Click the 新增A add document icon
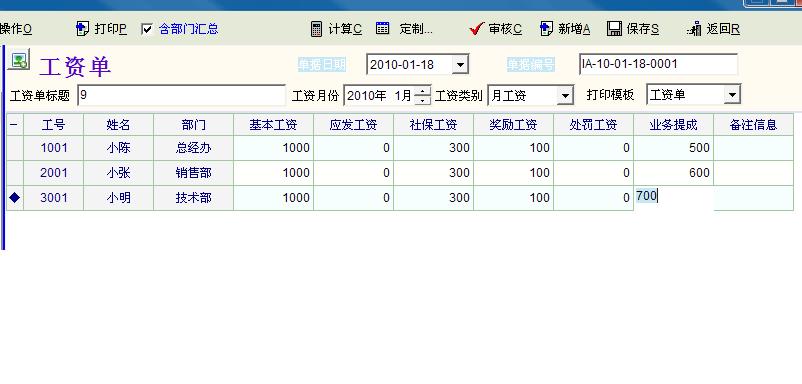802x384 pixels. [546, 29]
